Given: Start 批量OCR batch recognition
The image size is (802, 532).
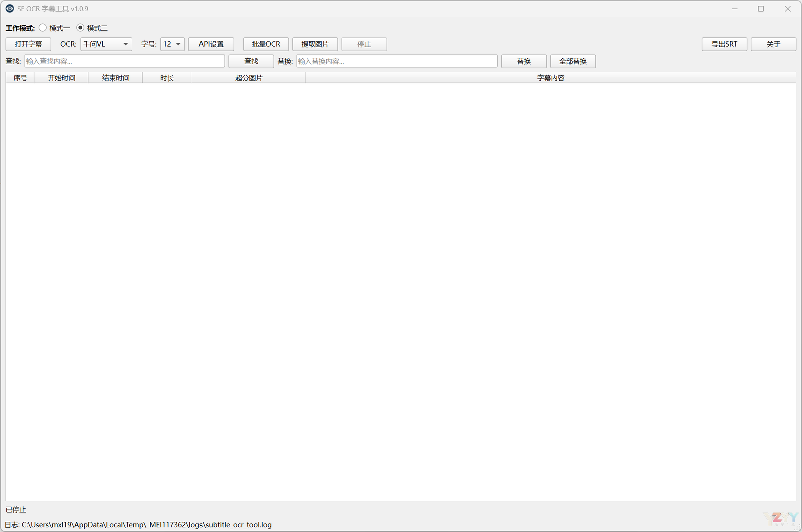Looking at the screenshot, I should click(x=266, y=44).
